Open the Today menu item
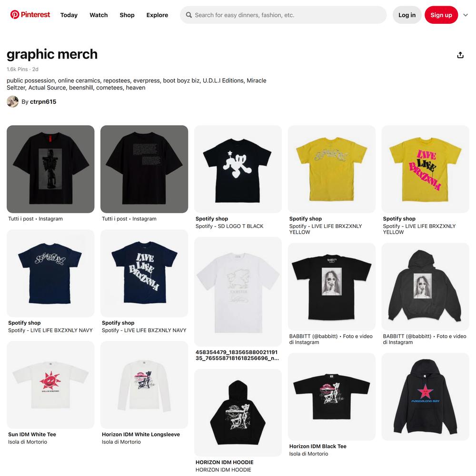The image size is (476, 476). point(69,15)
